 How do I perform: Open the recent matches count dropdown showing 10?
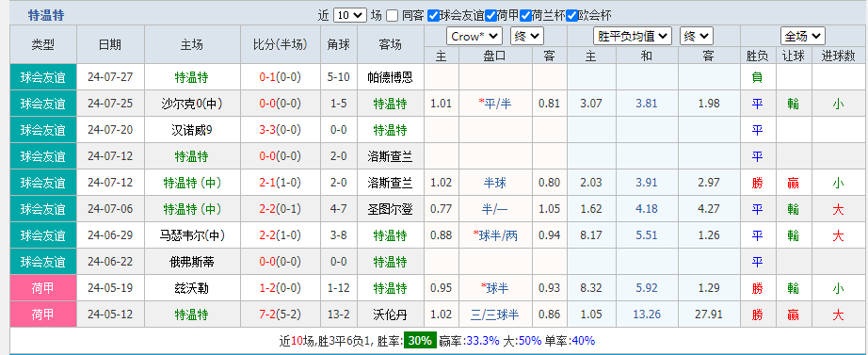350,15
